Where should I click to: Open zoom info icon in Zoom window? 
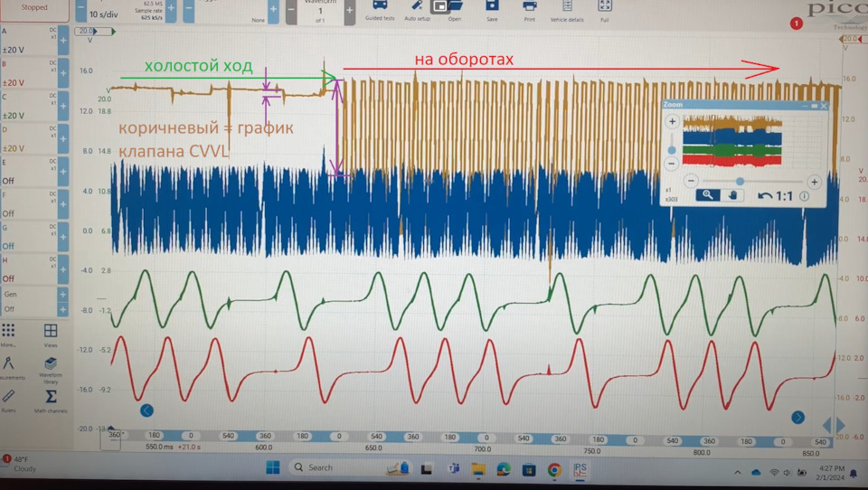tap(805, 196)
